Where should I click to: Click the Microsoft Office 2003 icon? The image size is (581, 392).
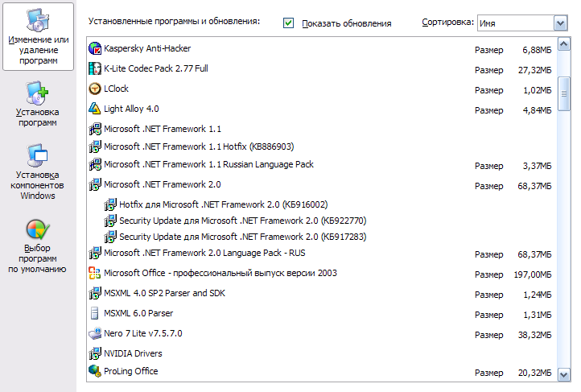click(x=94, y=274)
